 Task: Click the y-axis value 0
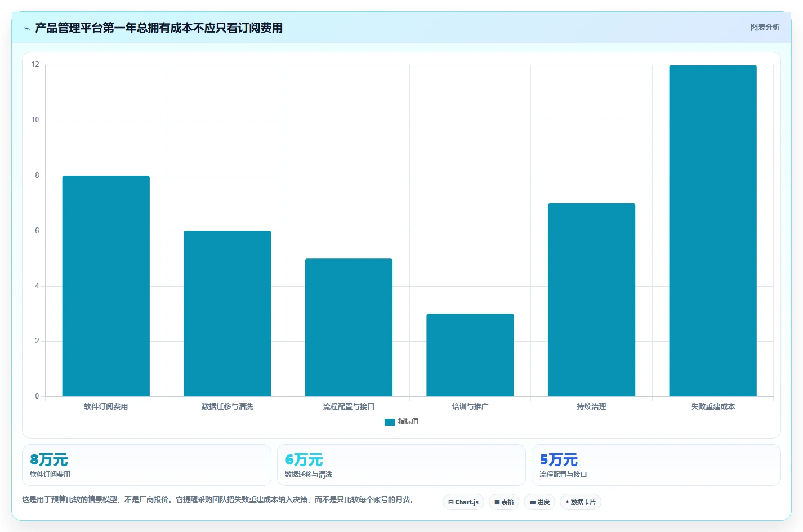click(37, 396)
